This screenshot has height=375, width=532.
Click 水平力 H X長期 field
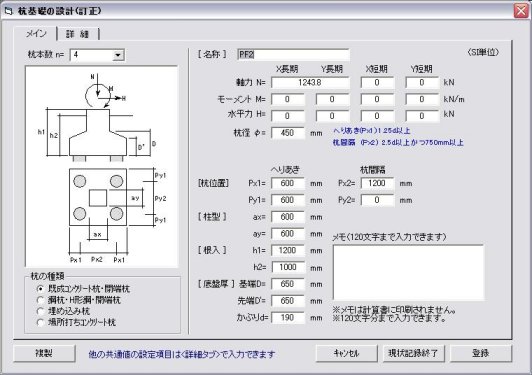coord(287,116)
